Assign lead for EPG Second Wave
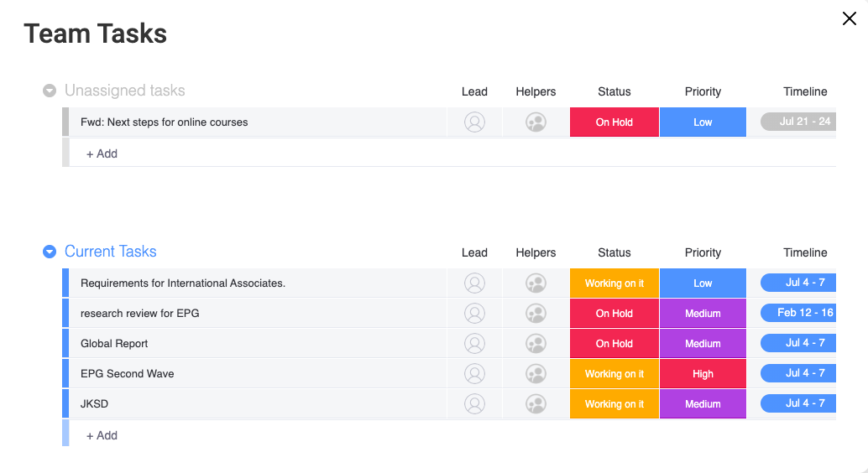The width and height of the screenshot is (868, 473). click(474, 374)
